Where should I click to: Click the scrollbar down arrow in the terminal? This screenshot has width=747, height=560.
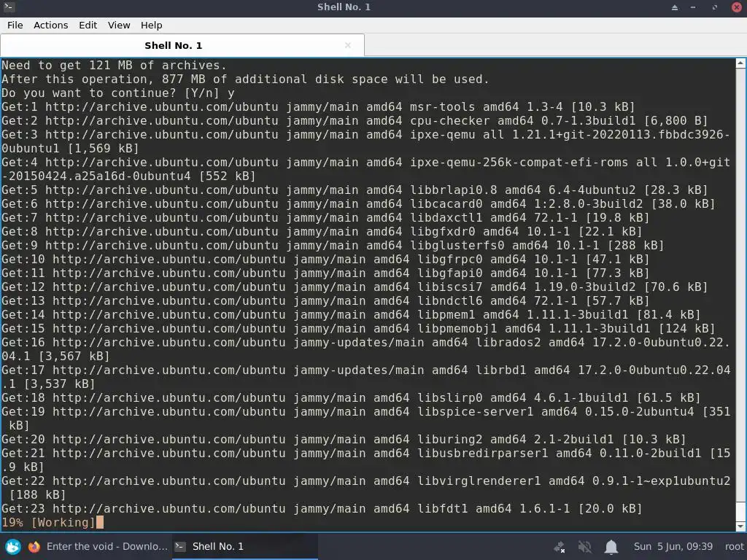point(740,526)
